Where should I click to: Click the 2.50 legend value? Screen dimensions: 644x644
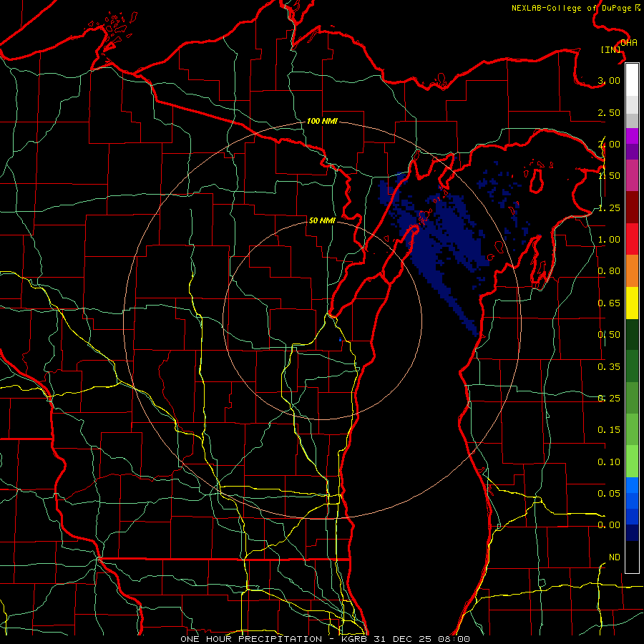[609, 112]
